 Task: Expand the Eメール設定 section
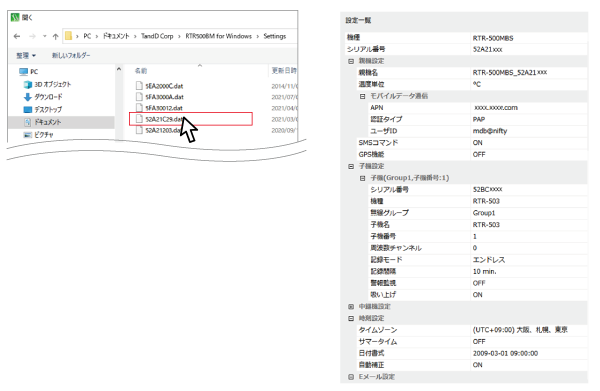pos(351,377)
